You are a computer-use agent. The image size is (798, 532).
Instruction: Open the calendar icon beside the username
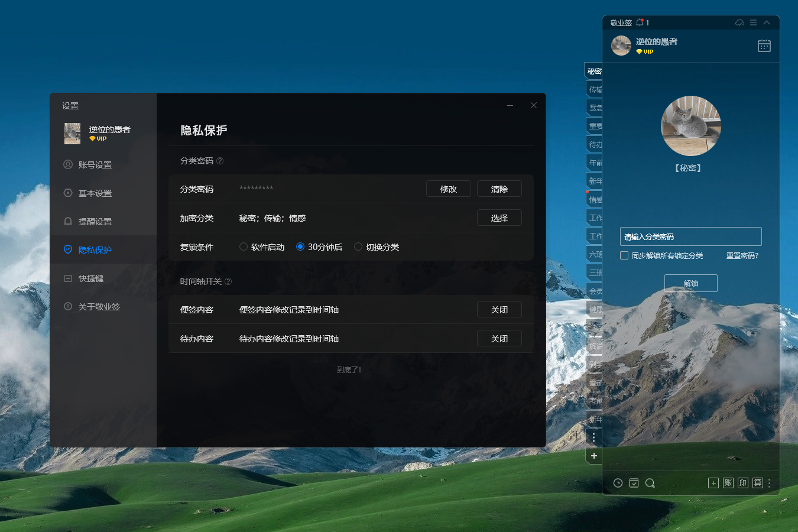click(x=764, y=46)
